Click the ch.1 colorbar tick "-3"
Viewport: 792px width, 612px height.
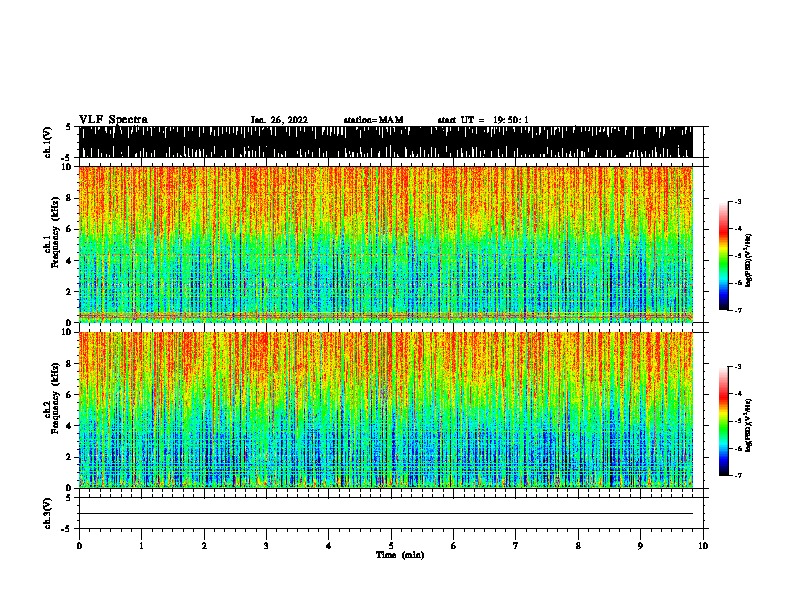(738, 201)
